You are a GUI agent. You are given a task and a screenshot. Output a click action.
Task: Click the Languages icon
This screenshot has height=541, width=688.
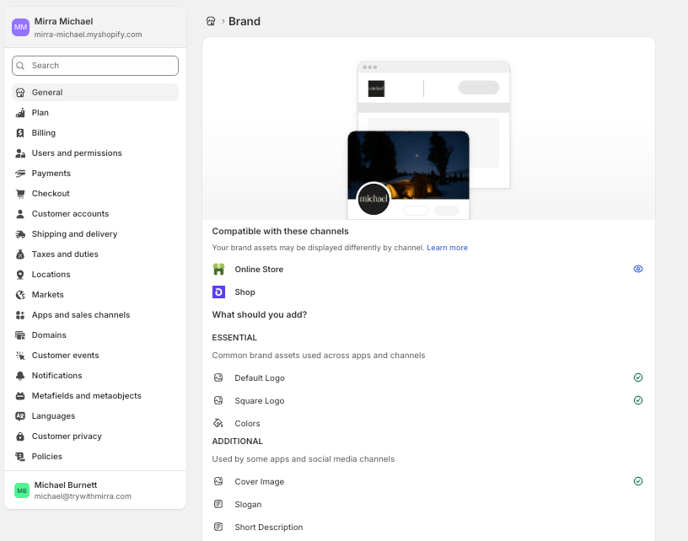click(20, 416)
